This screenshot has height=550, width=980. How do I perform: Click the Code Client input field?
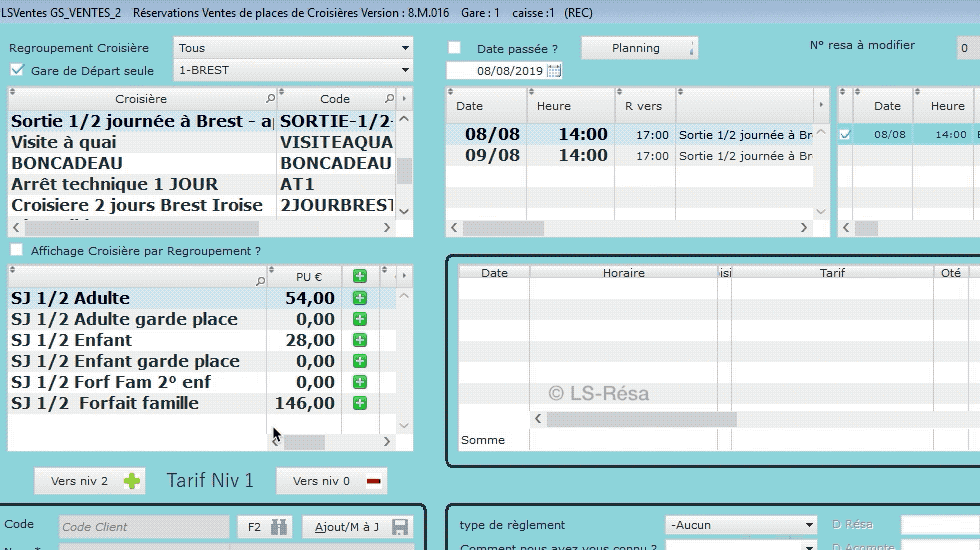[x=144, y=527]
